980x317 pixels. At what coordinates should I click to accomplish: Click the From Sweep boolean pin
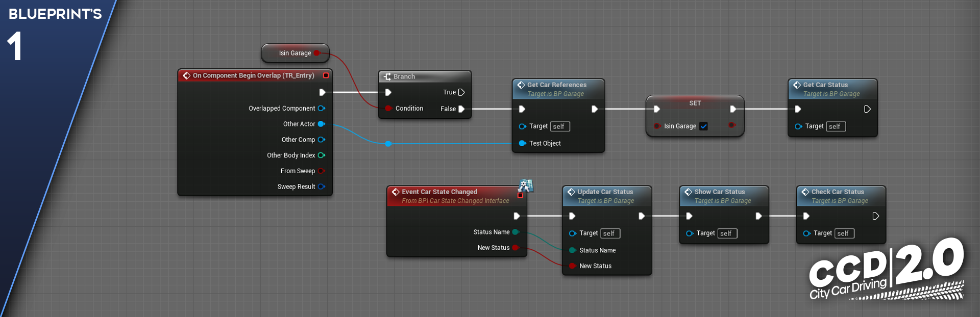pos(322,171)
